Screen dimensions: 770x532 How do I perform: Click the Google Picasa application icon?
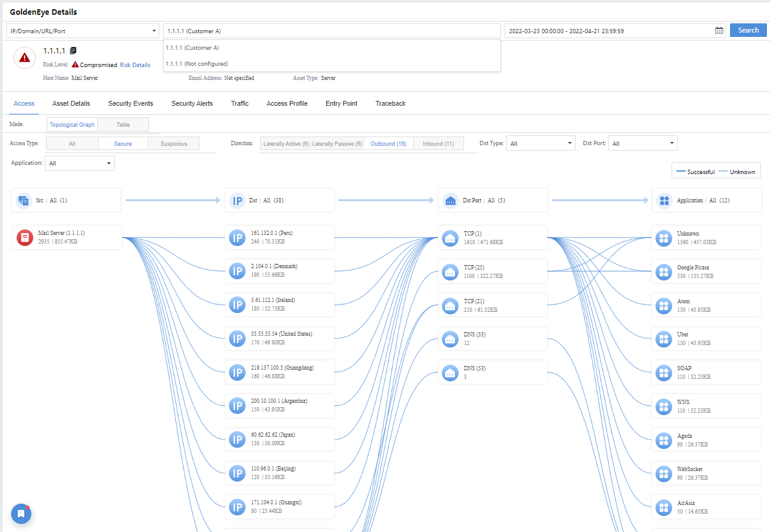click(664, 271)
